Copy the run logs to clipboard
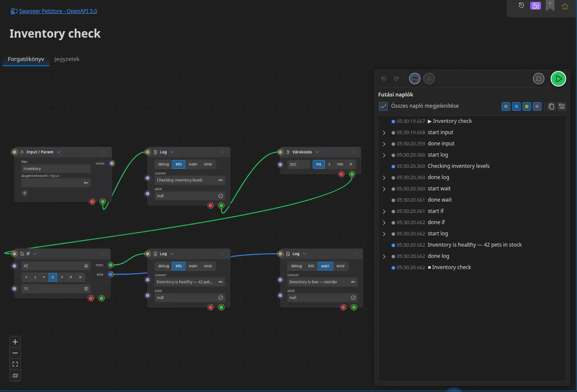The image size is (577, 392). [x=551, y=106]
